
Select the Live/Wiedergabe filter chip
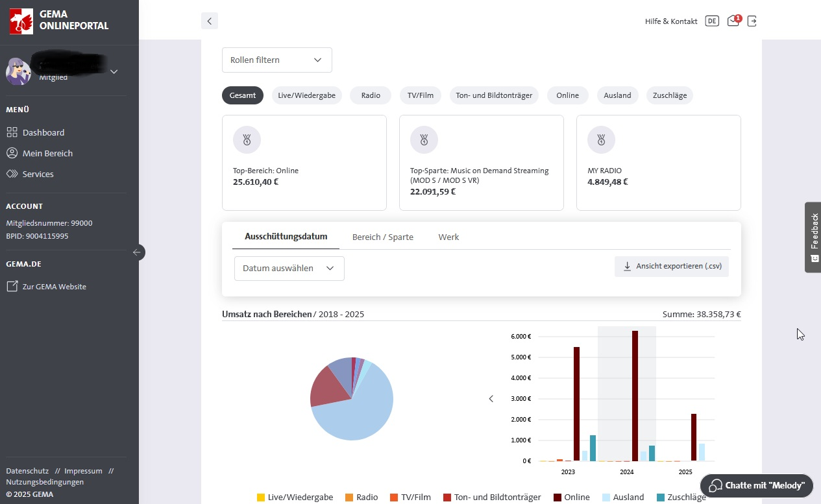coord(307,95)
